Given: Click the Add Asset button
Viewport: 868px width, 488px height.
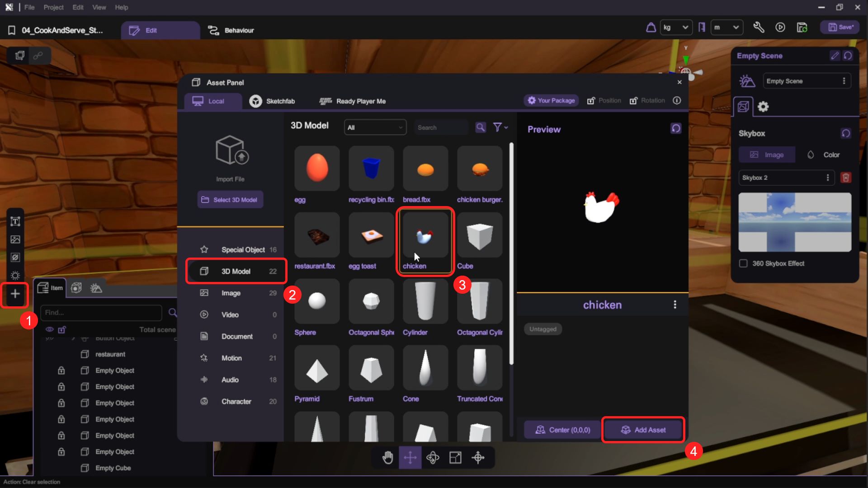Looking at the screenshot, I should 643,430.
